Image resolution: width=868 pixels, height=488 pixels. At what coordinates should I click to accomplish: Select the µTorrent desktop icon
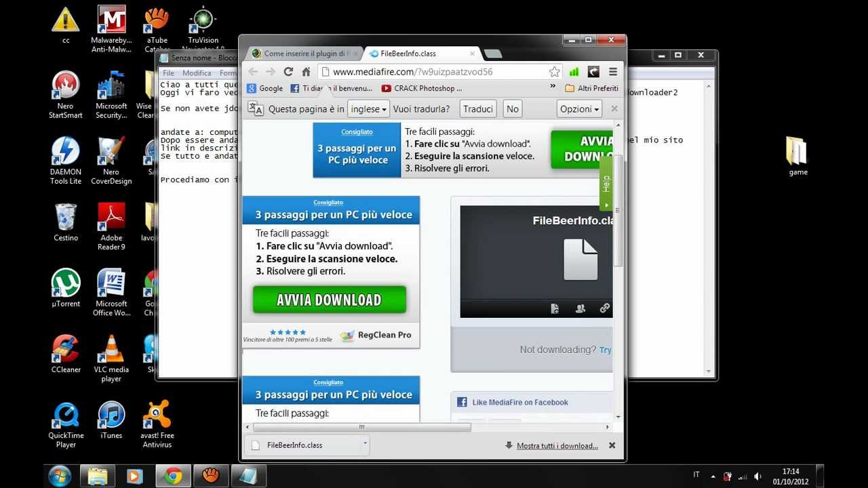pos(66,288)
